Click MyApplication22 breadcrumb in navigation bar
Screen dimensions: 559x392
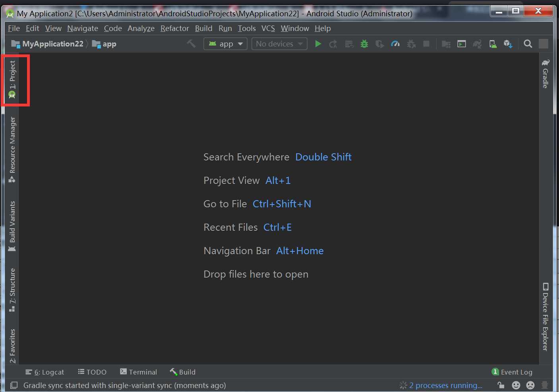(x=48, y=44)
